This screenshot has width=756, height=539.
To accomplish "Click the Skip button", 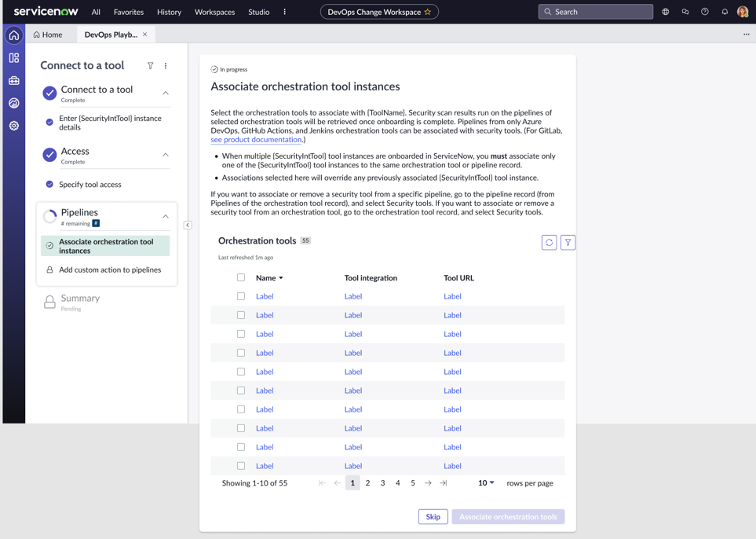I will pyautogui.click(x=433, y=517).
